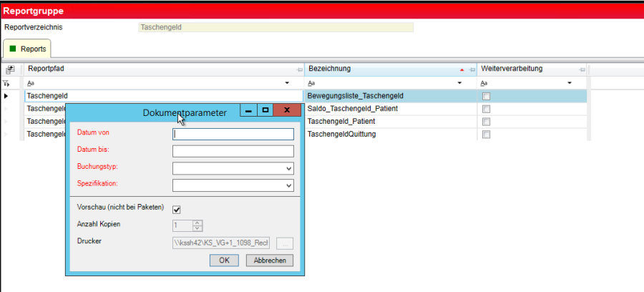This screenshot has width=644, height=292.
Task: Close the Dokumentparameter dialog
Action: click(287, 110)
